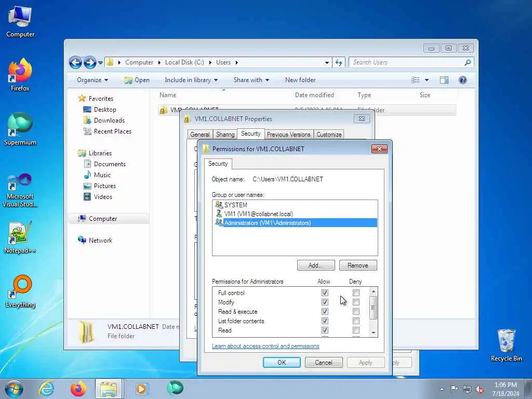
Task: Expand breadcrumb arrow after Computer
Action: [159, 62]
